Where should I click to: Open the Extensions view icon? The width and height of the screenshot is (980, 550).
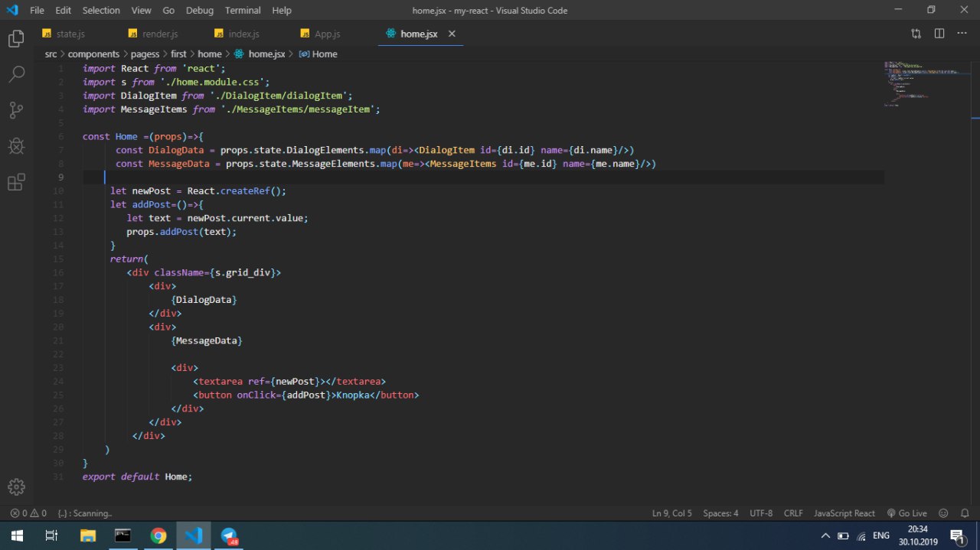[16, 182]
